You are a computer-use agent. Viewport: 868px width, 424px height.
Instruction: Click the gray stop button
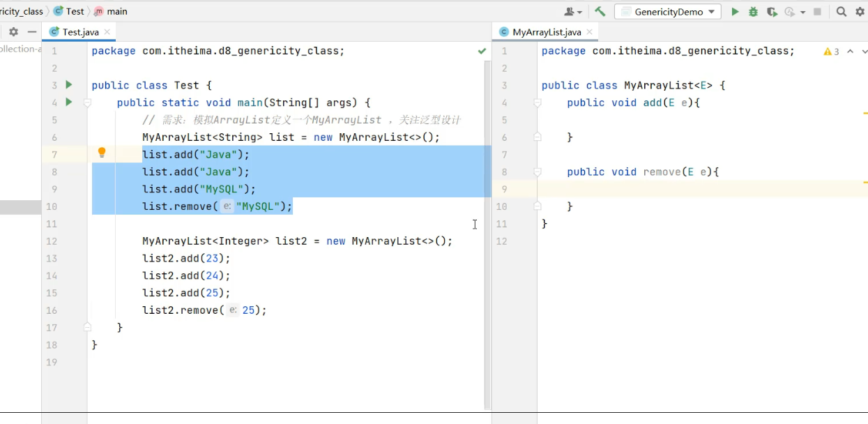point(818,12)
